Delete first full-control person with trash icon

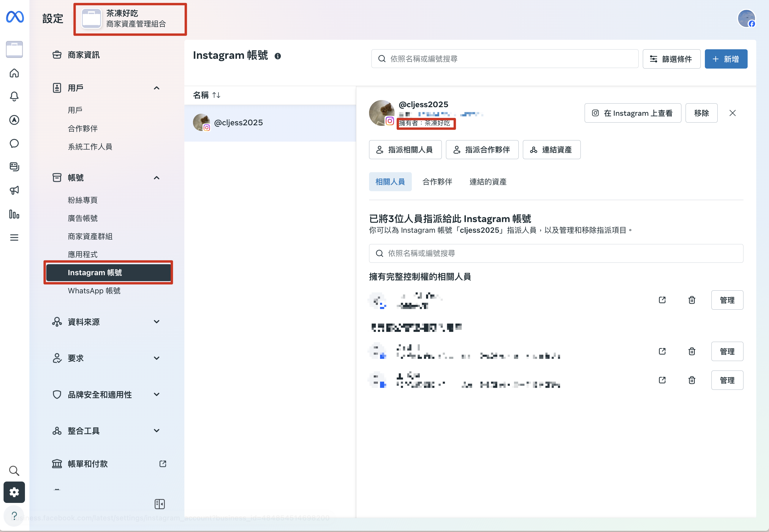(692, 300)
